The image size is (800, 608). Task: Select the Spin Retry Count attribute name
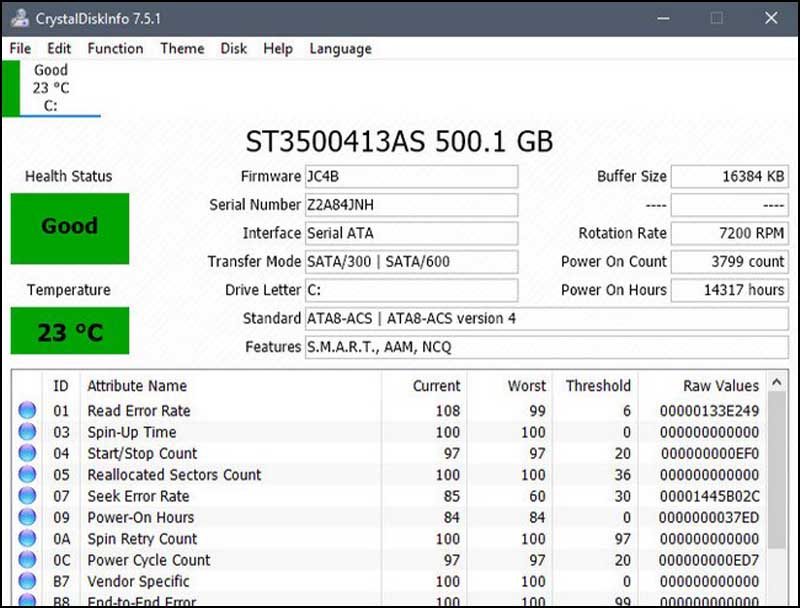point(142,539)
